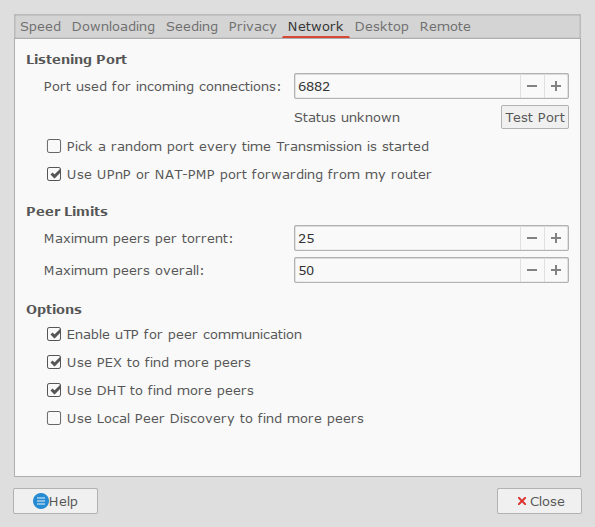595x527 pixels.
Task: Click the red X Close button
Action: pos(539,501)
